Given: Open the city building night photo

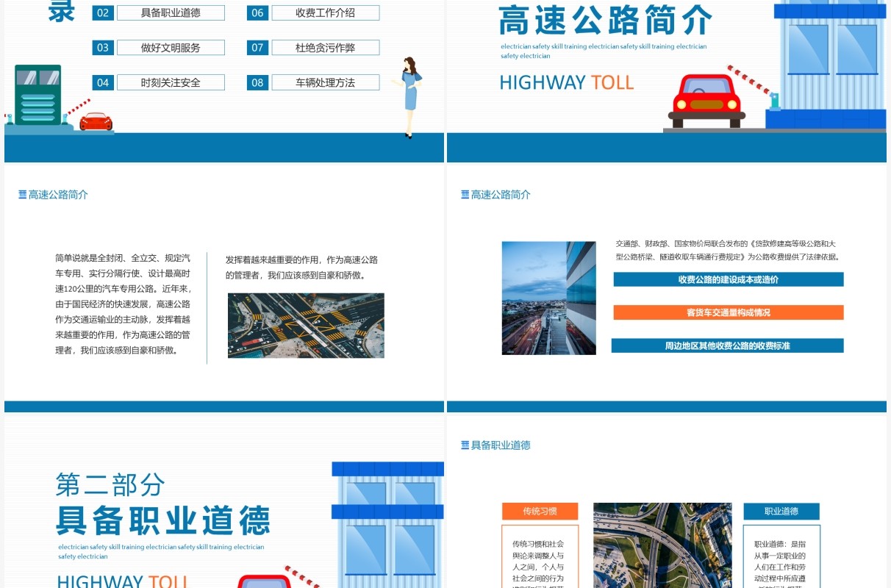Looking at the screenshot, I should pos(549,298).
